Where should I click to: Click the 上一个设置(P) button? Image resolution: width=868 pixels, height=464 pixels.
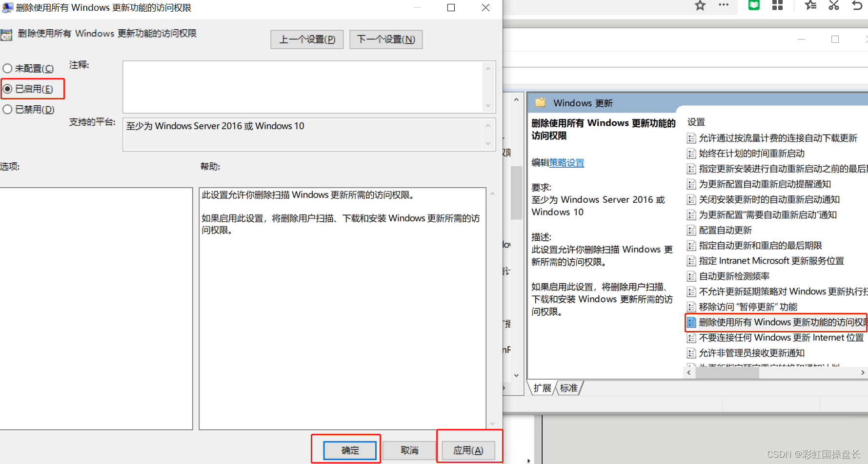pos(307,39)
